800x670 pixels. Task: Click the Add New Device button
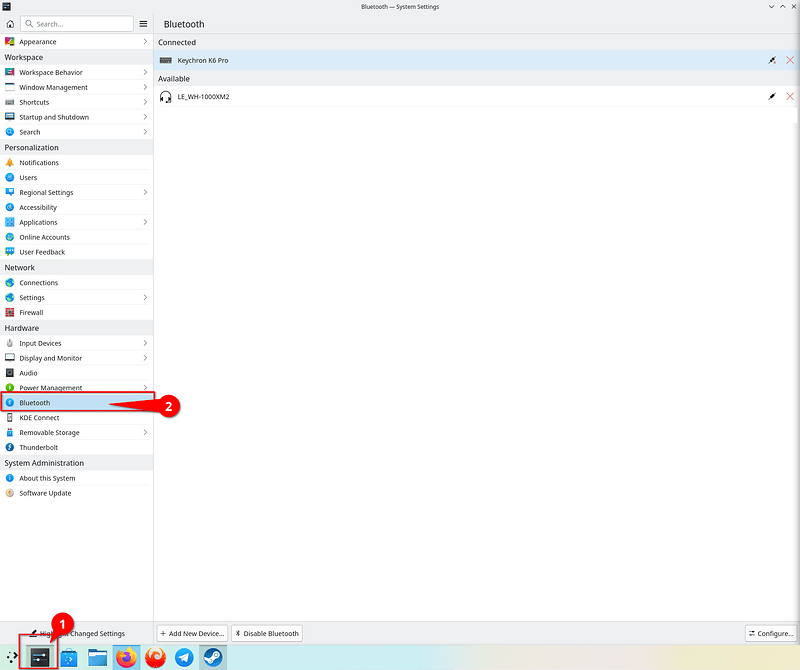pos(193,633)
